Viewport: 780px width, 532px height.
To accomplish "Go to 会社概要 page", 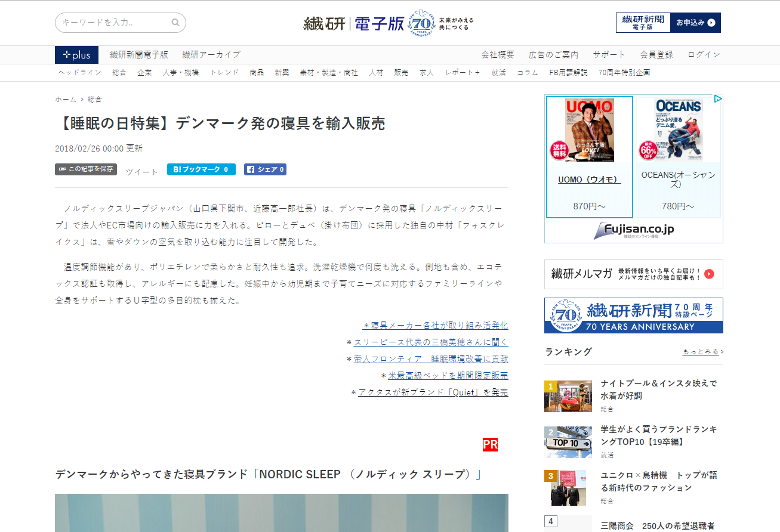I will (x=498, y=55).
